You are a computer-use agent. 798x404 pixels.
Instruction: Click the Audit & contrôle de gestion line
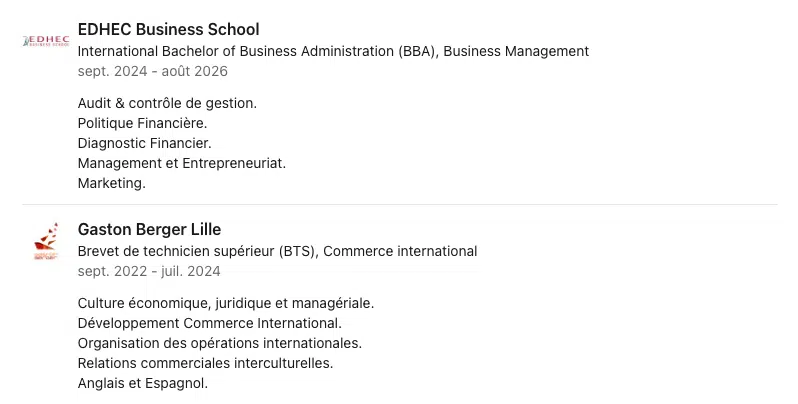(x=167, y=102)
